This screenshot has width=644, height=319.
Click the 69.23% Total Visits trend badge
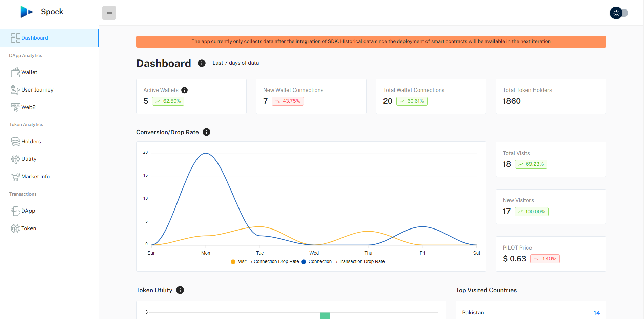pos(531,164)
